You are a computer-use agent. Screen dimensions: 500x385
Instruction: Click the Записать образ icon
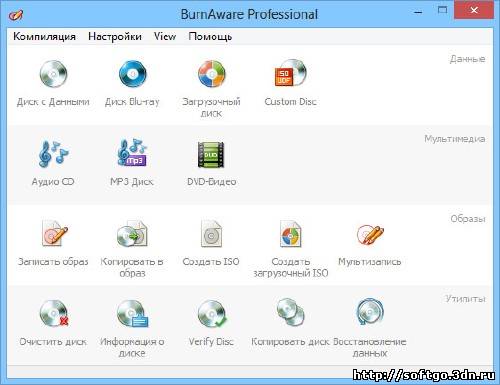(54, 233)
